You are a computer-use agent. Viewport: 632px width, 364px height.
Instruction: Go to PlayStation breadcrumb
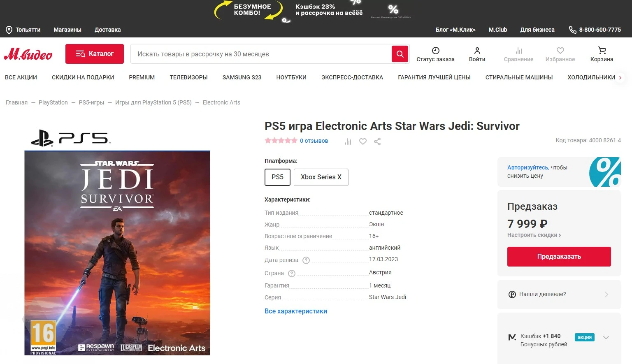[x=53, y=102]
